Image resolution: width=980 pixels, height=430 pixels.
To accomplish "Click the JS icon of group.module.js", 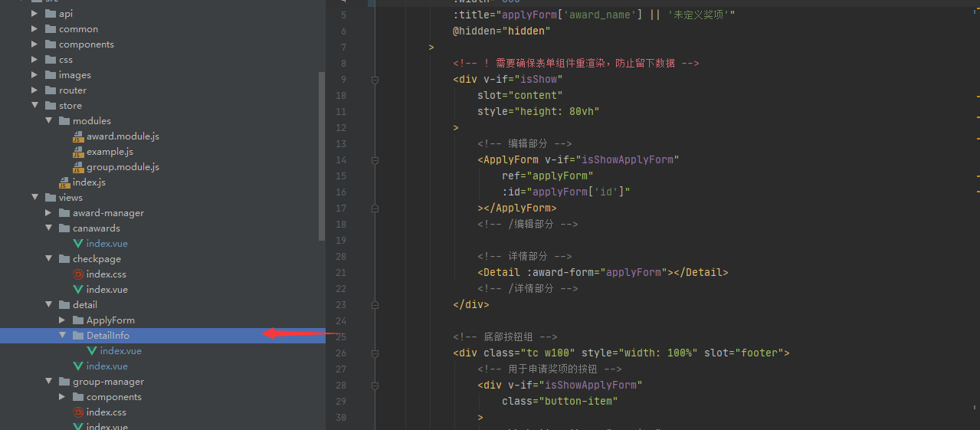I will [78, 167].
